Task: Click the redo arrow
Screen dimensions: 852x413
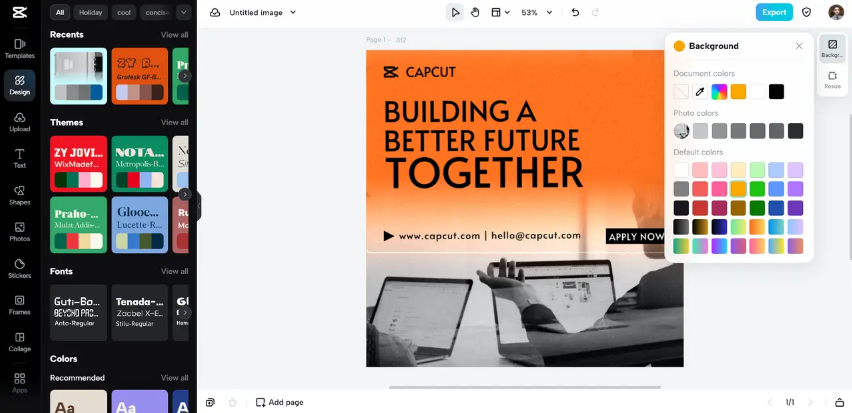Action: pos(595,12)
